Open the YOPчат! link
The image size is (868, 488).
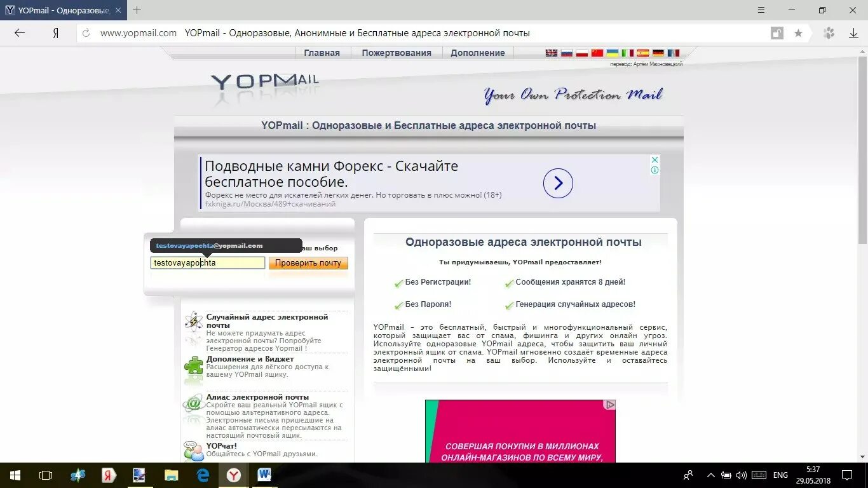(x=222, y=446)
